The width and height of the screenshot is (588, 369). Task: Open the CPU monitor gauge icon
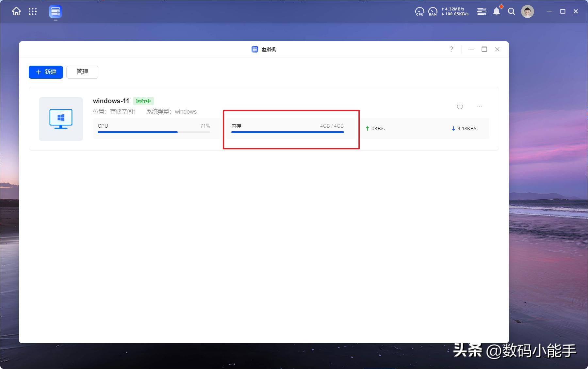[419, 12]
